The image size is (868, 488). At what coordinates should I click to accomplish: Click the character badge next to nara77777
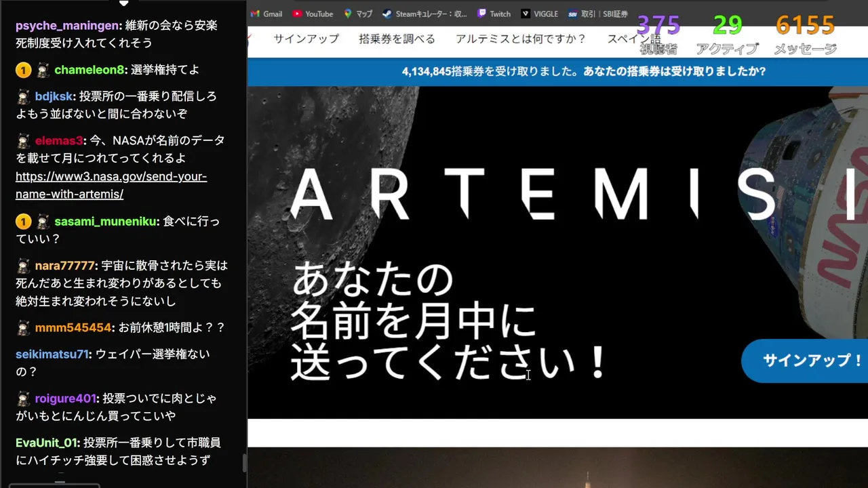[23, 266]
